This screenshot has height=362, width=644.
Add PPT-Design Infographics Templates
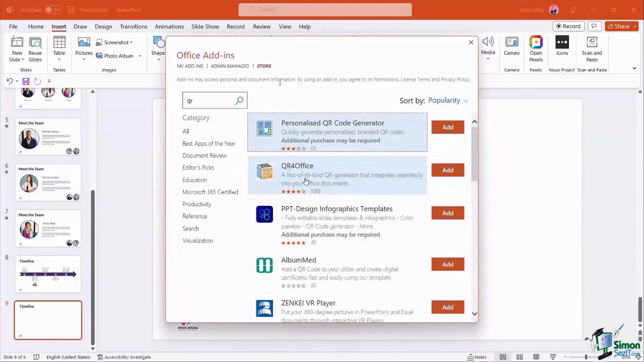tap(448, 213)
